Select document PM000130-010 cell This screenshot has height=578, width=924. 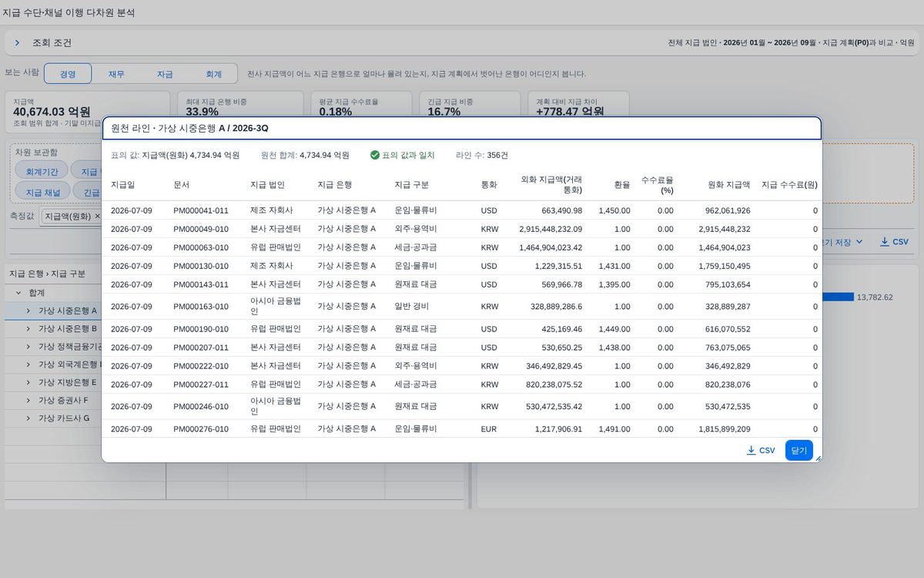pos(201,266)
